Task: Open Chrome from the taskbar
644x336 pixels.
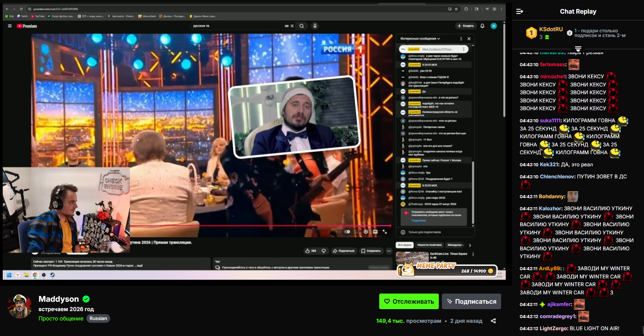Action: (35, 275)
